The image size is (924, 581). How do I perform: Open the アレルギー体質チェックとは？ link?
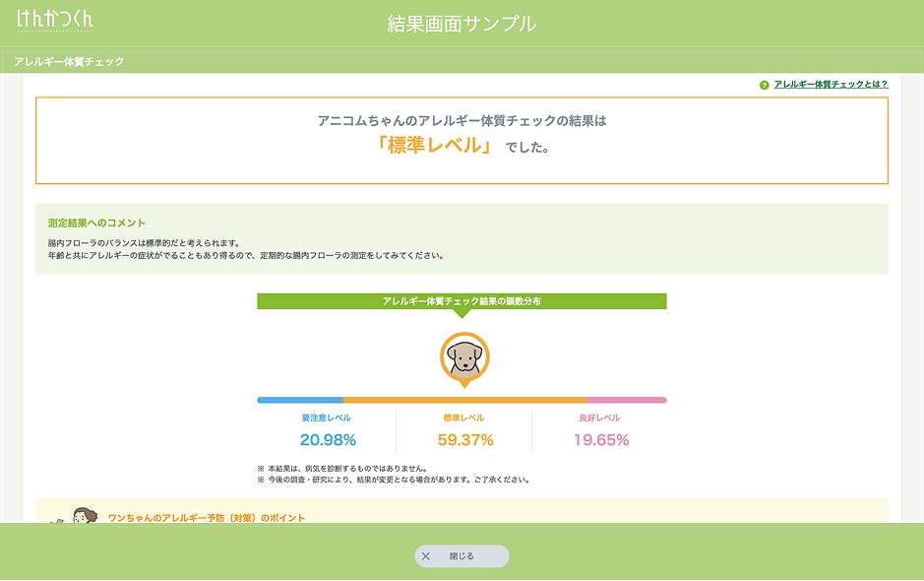831,85
